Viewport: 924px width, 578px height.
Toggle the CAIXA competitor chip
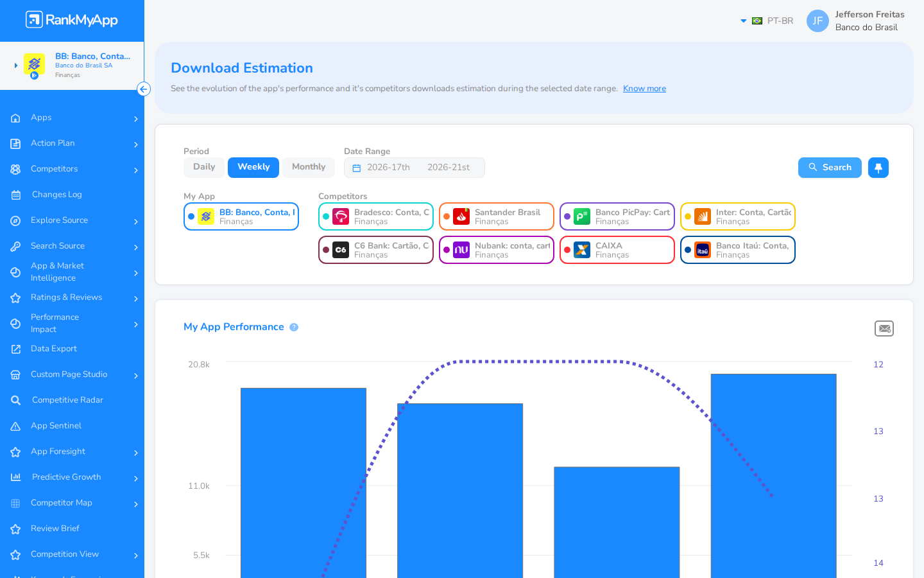[617, 250]
